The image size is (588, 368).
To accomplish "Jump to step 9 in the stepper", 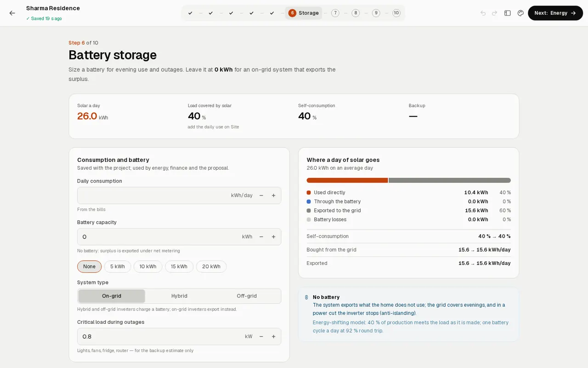I will coord(376,13).
